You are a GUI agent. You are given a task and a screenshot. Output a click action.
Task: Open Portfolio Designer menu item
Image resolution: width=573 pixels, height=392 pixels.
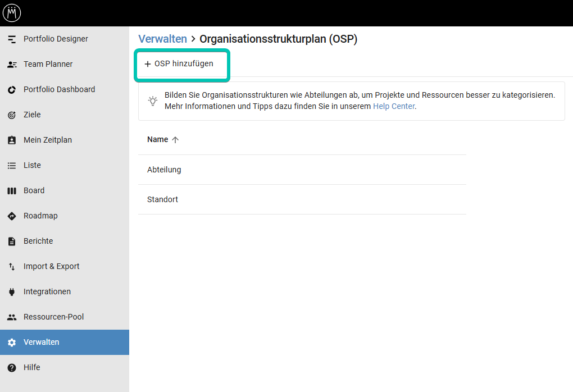coord(64,39)
